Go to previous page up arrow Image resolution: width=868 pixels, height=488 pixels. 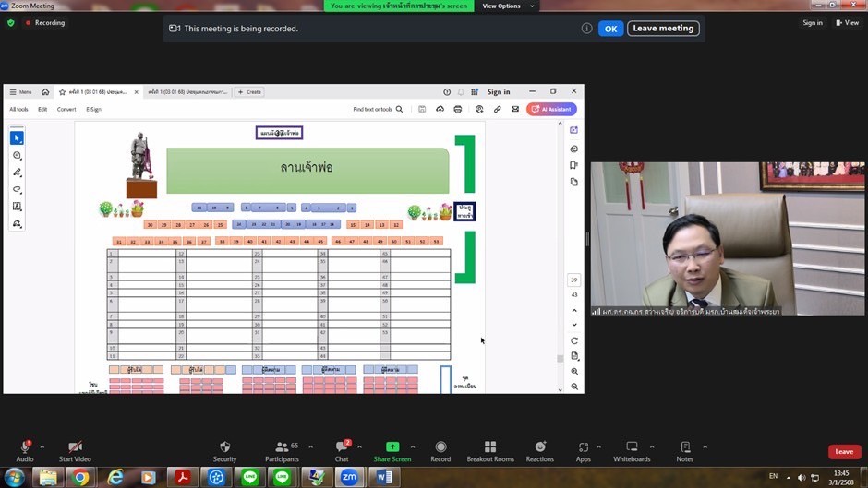coord(574,310)
